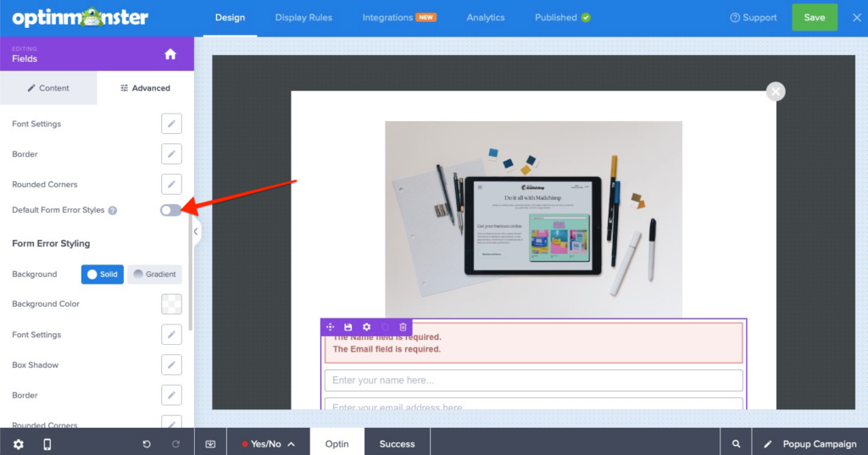Undo last change icon

pyautogui.click(x=147, y=444)
